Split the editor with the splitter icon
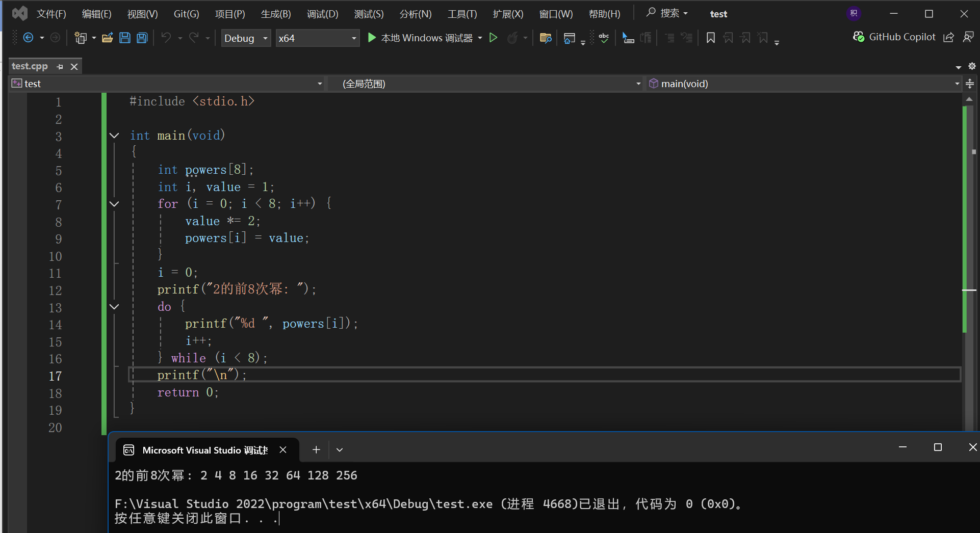 coord(970,84)
